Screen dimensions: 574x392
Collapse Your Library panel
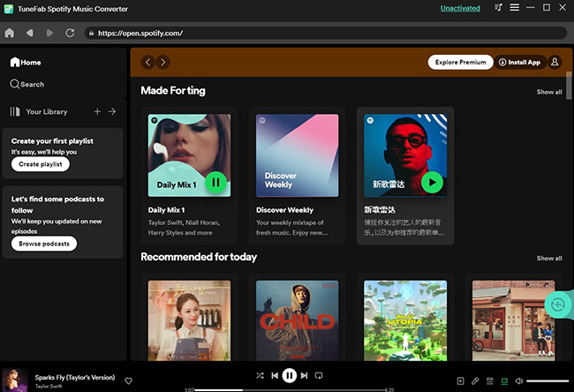39,111
